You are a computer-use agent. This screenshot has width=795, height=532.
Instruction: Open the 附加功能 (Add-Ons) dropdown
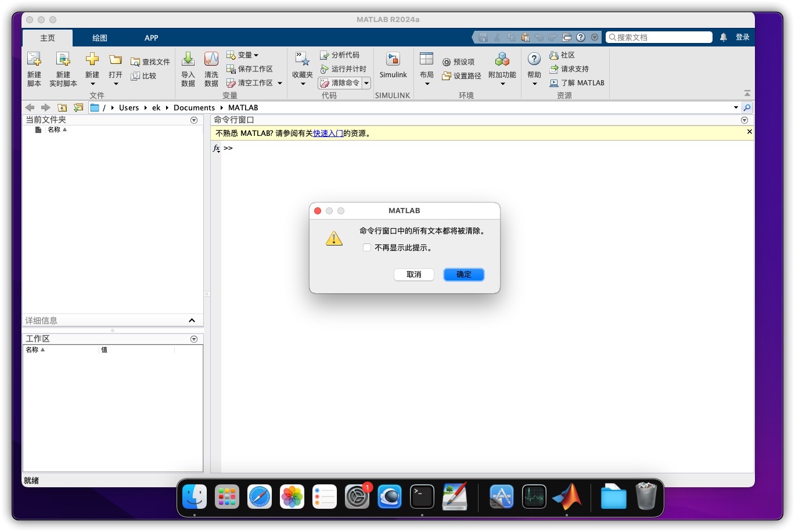tap(502, 84)
